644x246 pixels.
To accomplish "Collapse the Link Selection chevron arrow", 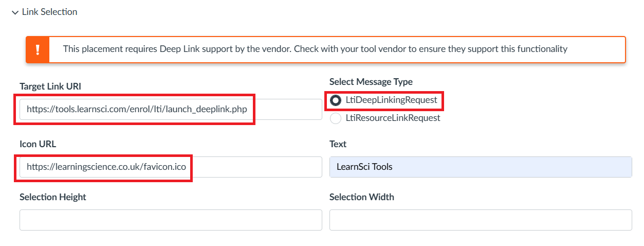I will tap(15, 12).
